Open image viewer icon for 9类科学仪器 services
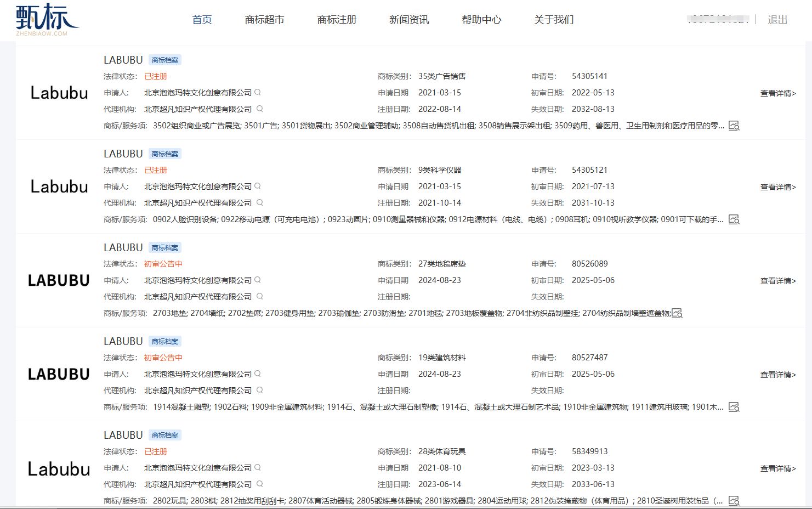Screen dimensions: 812x509 click(734, 219)
